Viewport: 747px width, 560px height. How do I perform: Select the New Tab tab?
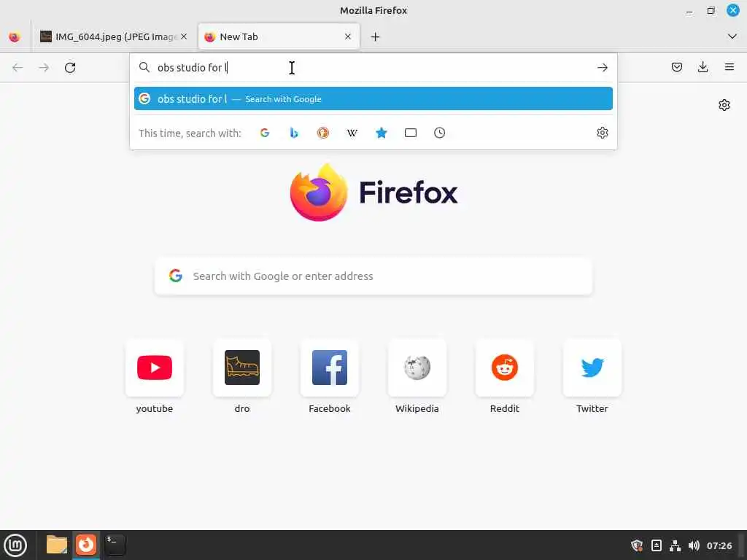click(279, 36)
